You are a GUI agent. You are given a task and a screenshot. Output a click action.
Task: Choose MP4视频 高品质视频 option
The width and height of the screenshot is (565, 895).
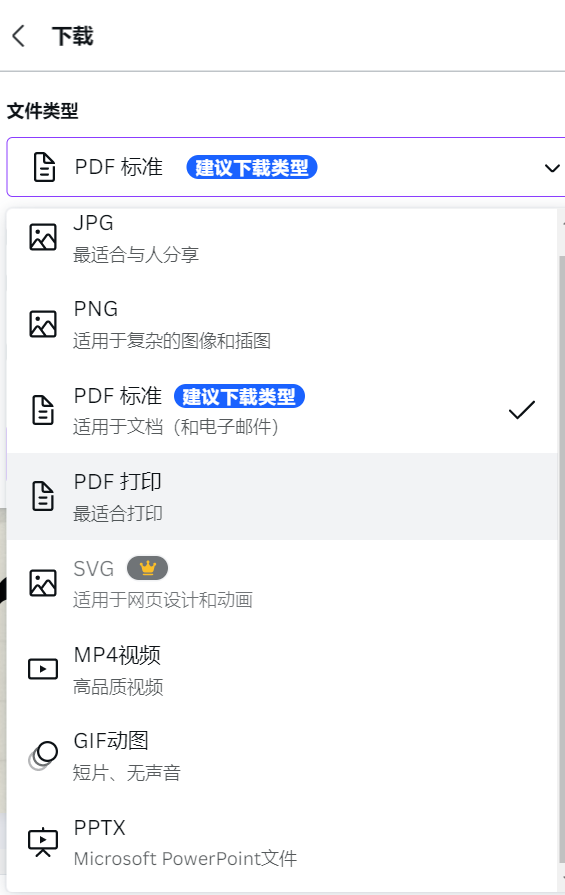tap(282, 670)
